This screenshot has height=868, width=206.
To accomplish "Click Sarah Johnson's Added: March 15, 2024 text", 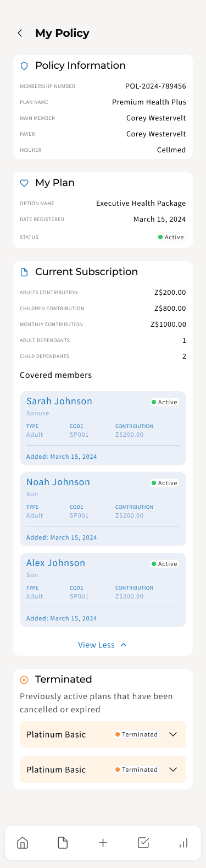I will pos(62,457).
